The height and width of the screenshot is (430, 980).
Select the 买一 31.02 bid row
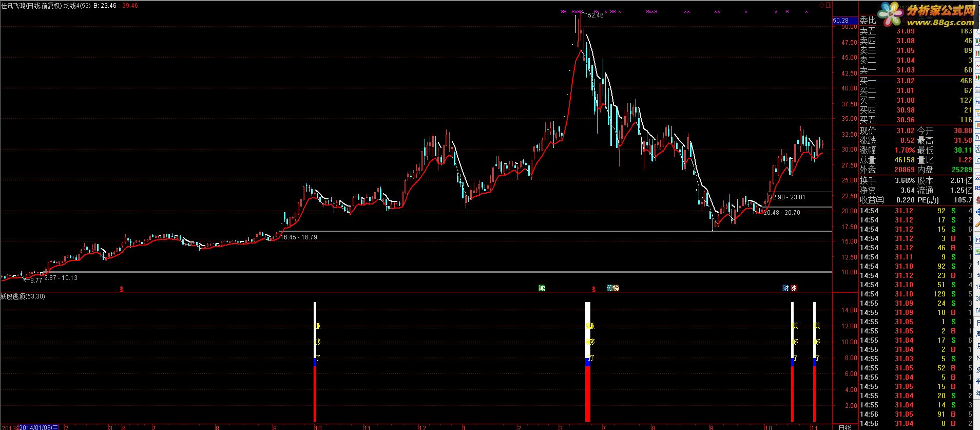point(916,81)
